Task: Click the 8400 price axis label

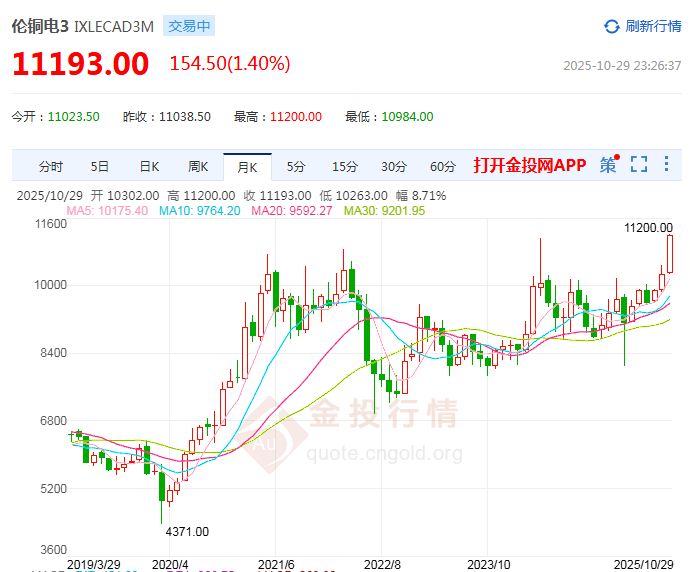Action: pyautogui.click(x=53, y=353)
